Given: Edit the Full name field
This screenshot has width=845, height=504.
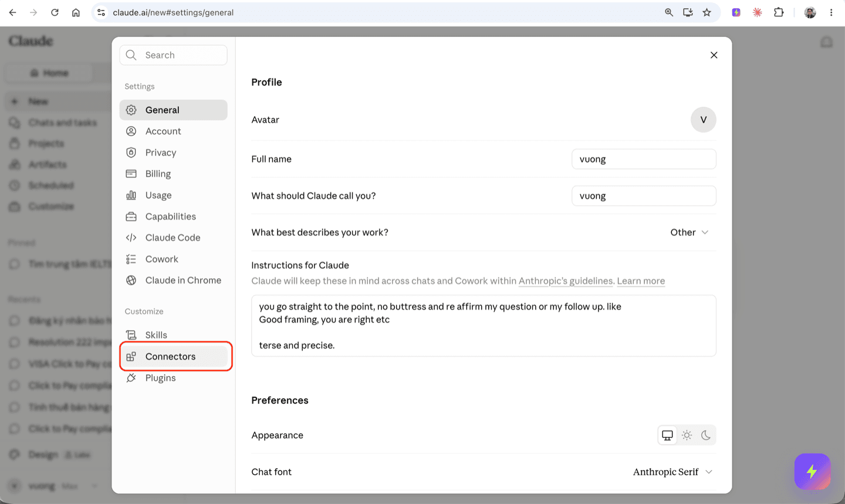Looking at the screenshot, I should [x=644, y=159].
